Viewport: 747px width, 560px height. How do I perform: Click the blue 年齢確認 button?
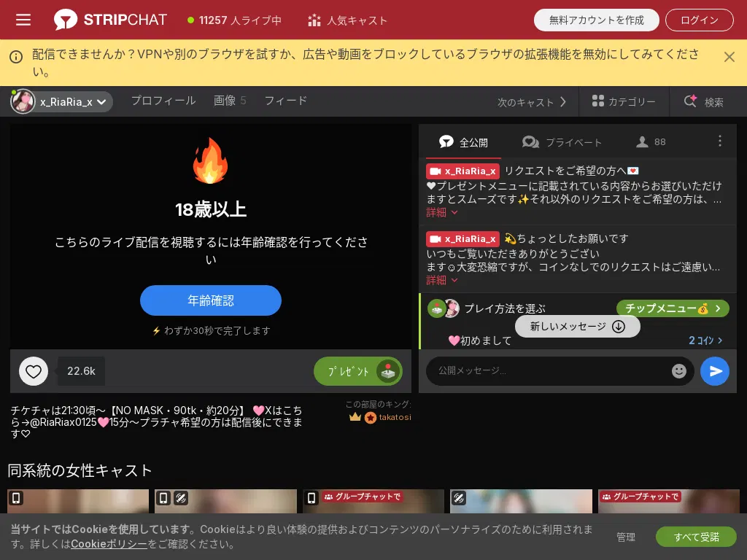[x=211, y=300]
